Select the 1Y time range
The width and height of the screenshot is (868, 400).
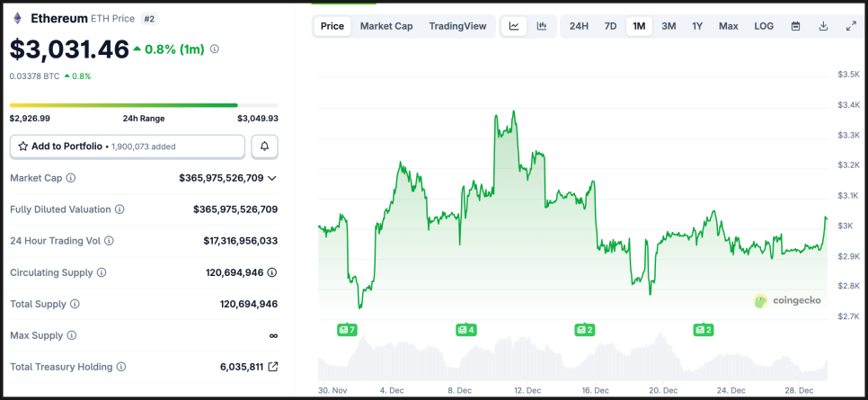(x=697, y=26)
